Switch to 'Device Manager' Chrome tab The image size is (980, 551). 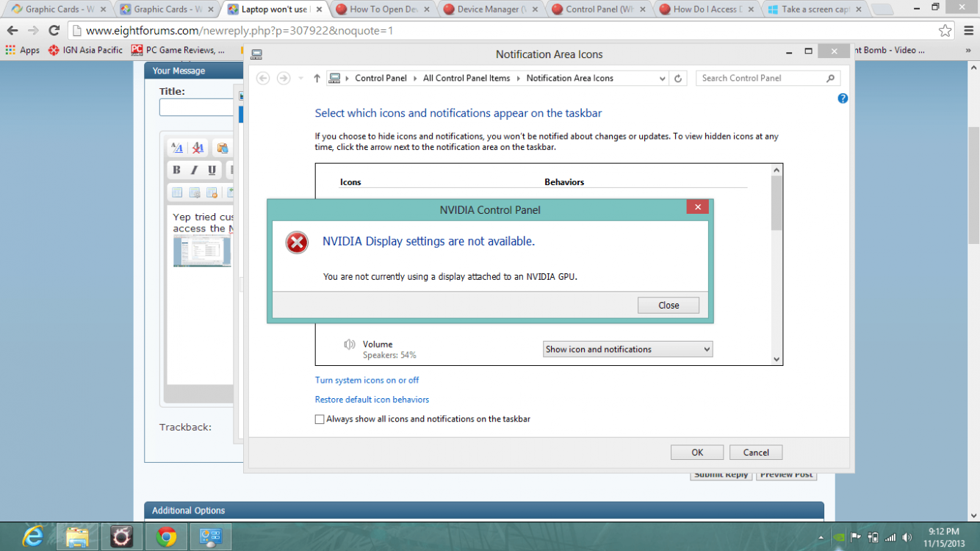click(x=491, y=10)
